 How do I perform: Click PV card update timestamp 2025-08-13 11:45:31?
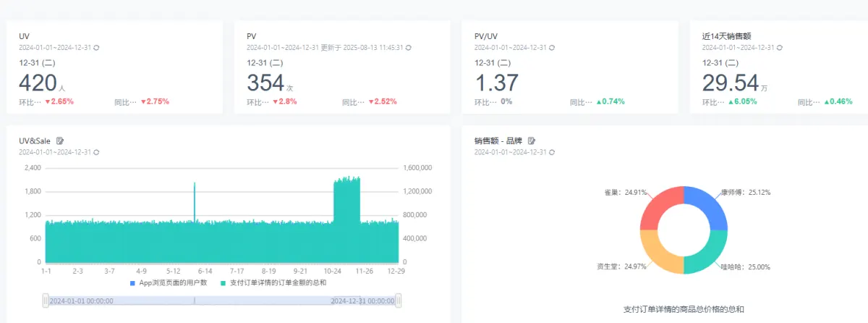point(368,47)
